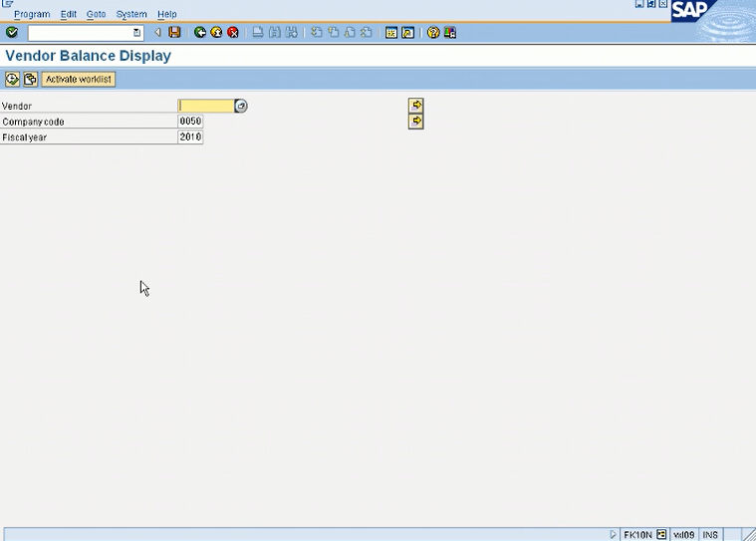
Task: Click the Generate Shortcut icon
Action: 408,32
